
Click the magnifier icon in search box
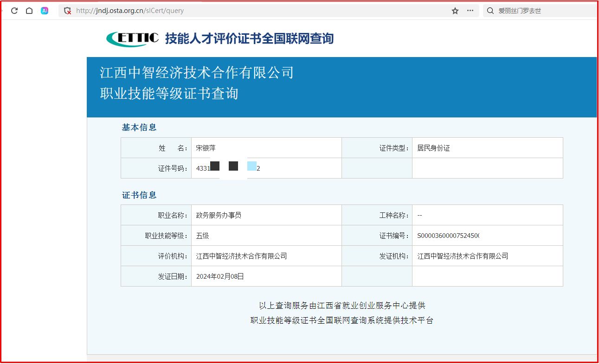coord(490,11)
